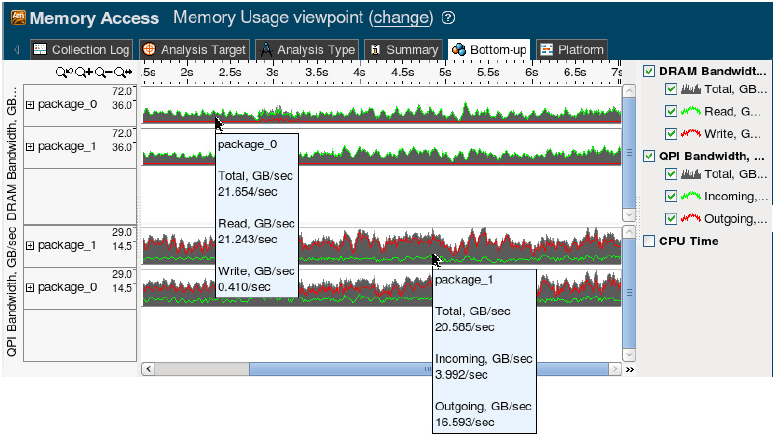Image resolution: width=774 pixels, height=436 pixels.
Task: Enable the CPU Time checkbox
Action: [x=650, y=240]
